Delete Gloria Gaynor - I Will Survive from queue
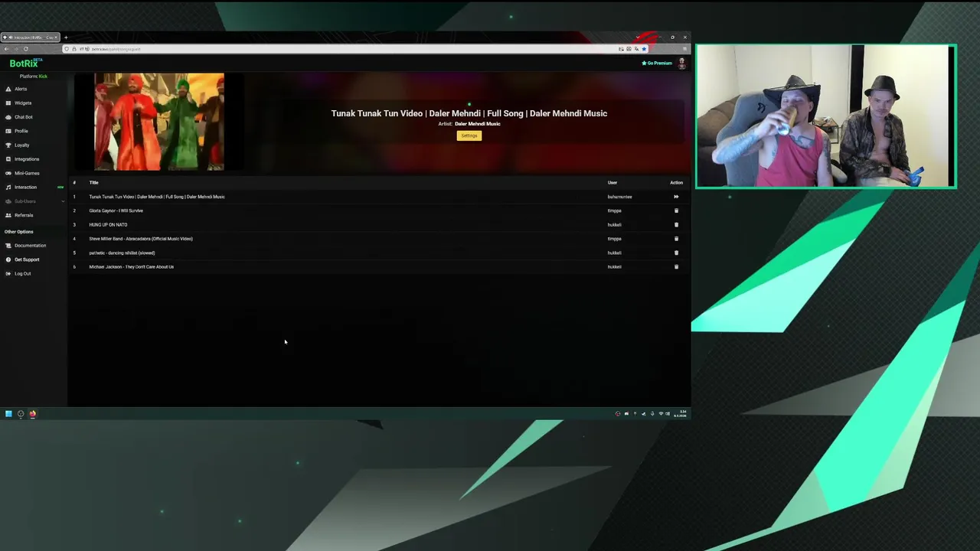This screenshot has width=980, height=551. click(676, 210)
